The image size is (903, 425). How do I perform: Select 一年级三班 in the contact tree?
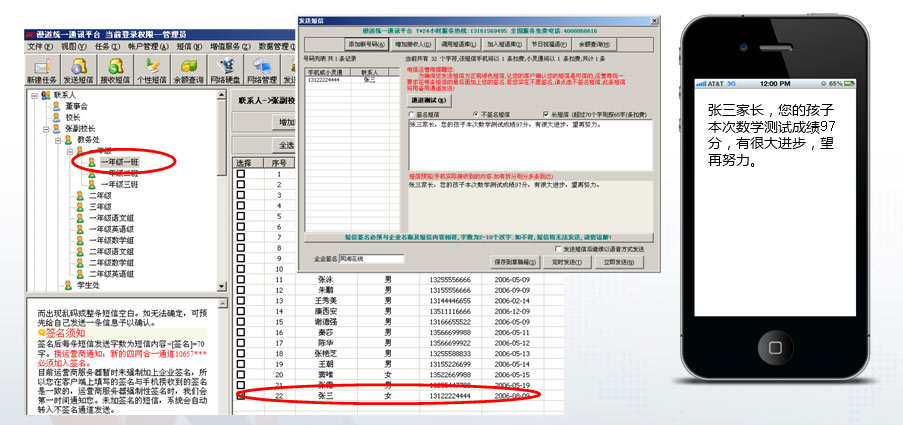pyautogui.click(x=122, y=184)
